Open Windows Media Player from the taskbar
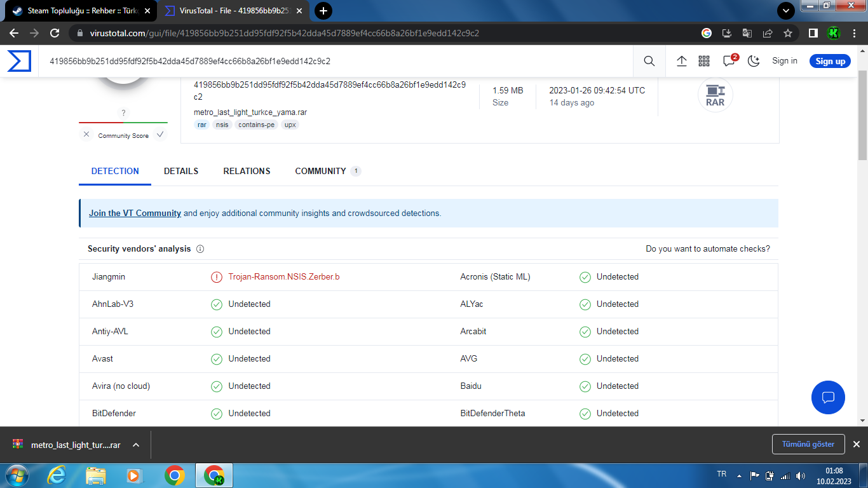868x488 pixels. pos(134,475)
